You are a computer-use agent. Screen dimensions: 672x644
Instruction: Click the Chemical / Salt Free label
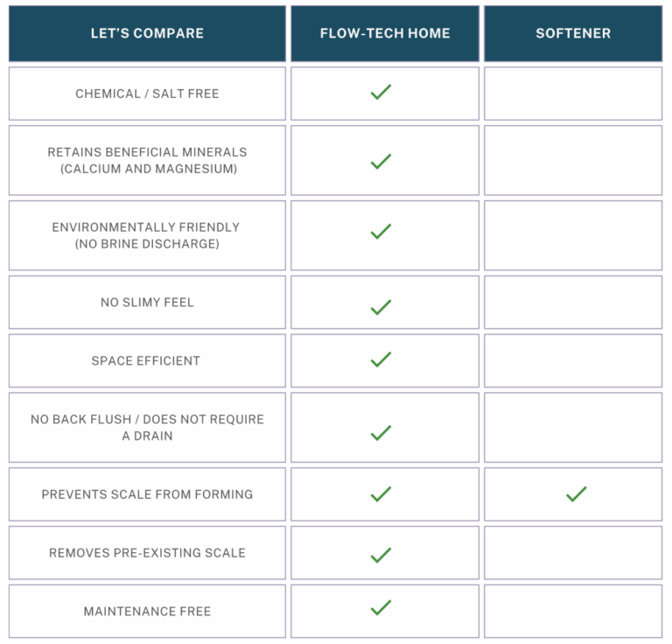147,94
